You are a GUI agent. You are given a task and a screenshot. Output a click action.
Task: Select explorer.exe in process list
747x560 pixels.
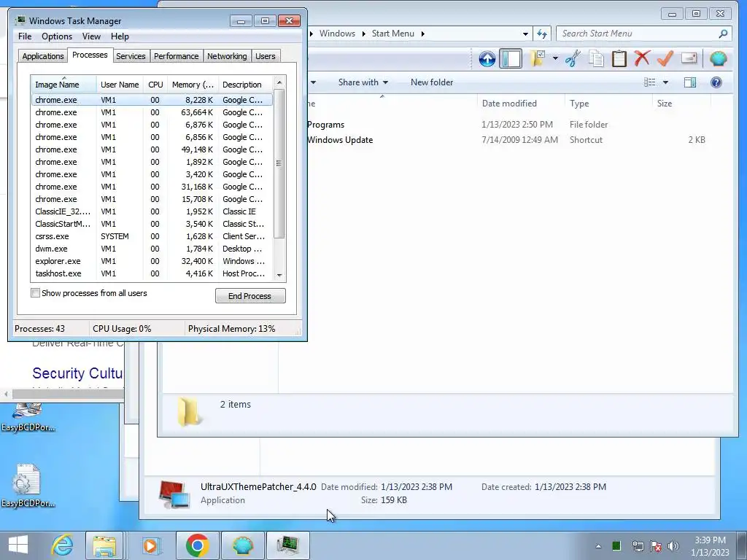coord(152,261)
